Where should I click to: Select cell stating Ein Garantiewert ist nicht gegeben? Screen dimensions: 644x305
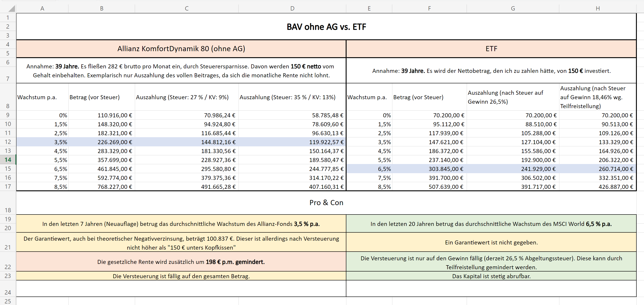click(x=491, y=242)
